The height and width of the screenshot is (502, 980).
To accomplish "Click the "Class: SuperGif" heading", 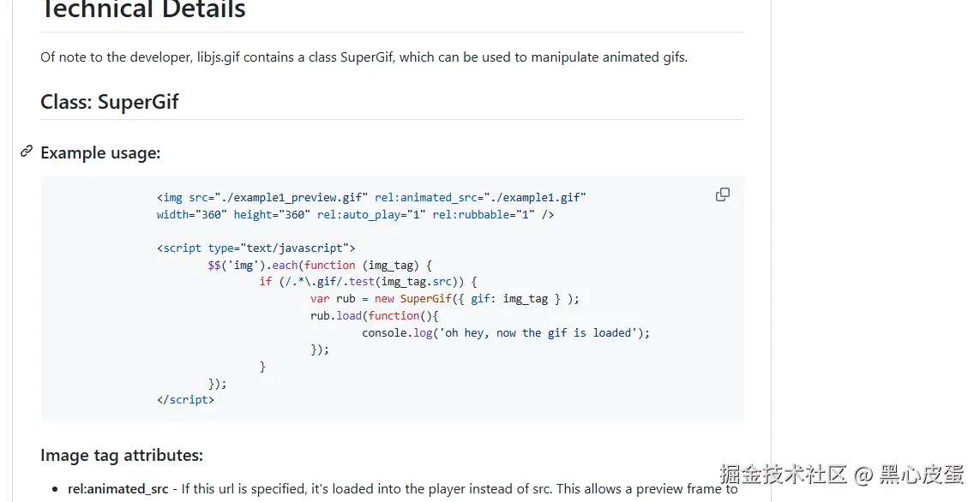I will pos(110,102).
